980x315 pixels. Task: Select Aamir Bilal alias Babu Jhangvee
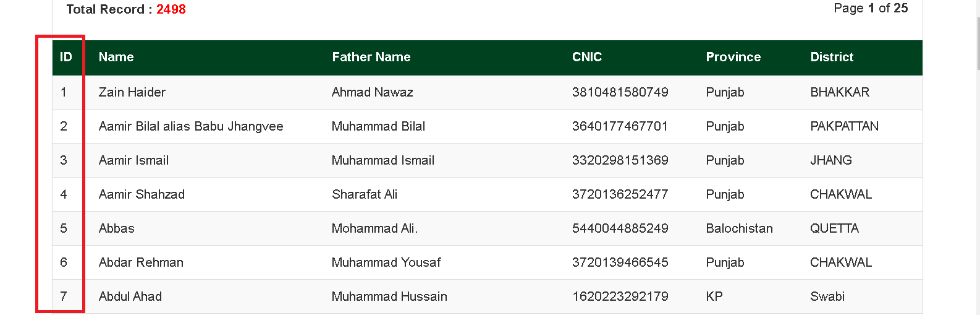(191, 126)
